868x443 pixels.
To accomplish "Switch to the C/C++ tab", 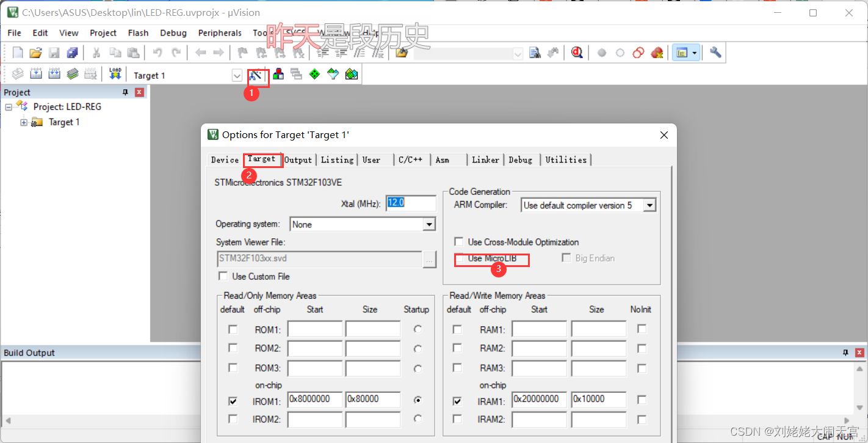I will [410, 160].
